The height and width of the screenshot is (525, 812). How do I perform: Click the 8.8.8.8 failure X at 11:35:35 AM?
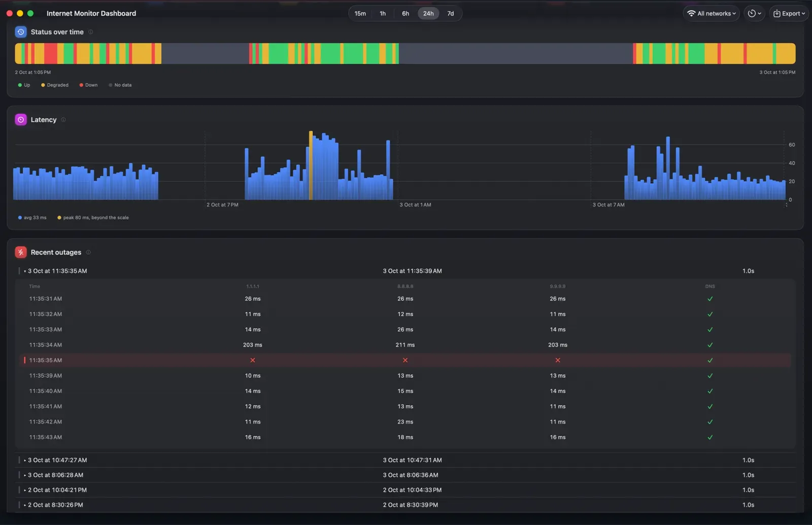coord(405,360)
